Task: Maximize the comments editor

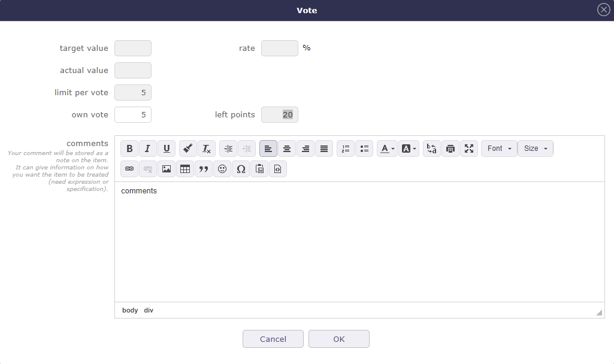Action: tap(469, 148)
